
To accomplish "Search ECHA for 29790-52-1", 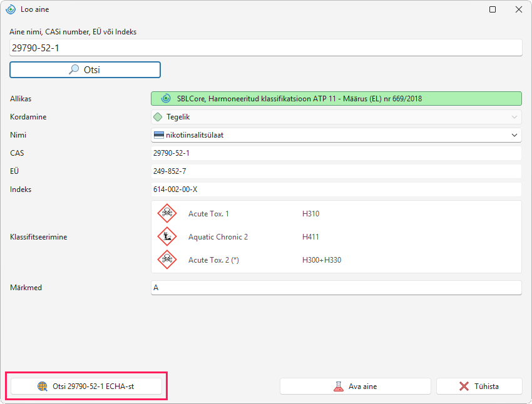I will (86, 386).
